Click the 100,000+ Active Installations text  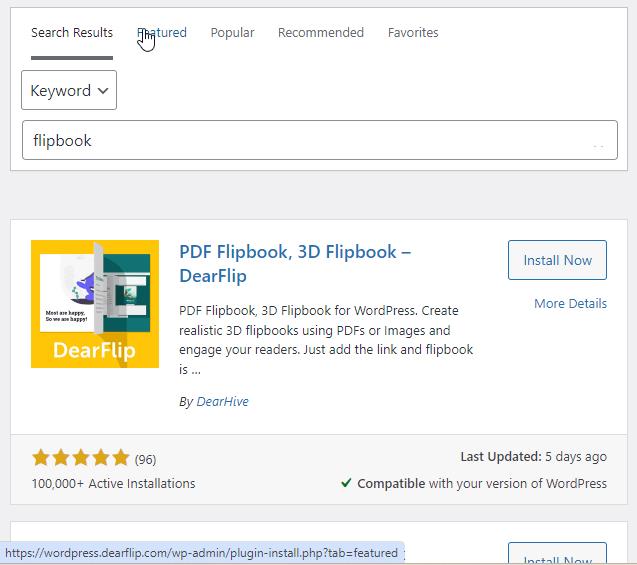click(x=113, y=483)
